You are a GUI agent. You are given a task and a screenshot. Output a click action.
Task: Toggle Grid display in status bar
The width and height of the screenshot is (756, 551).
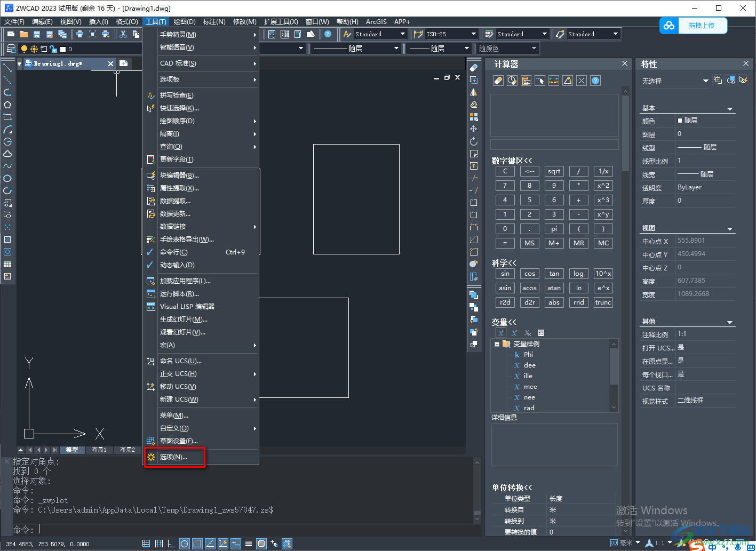coord(159,544)
